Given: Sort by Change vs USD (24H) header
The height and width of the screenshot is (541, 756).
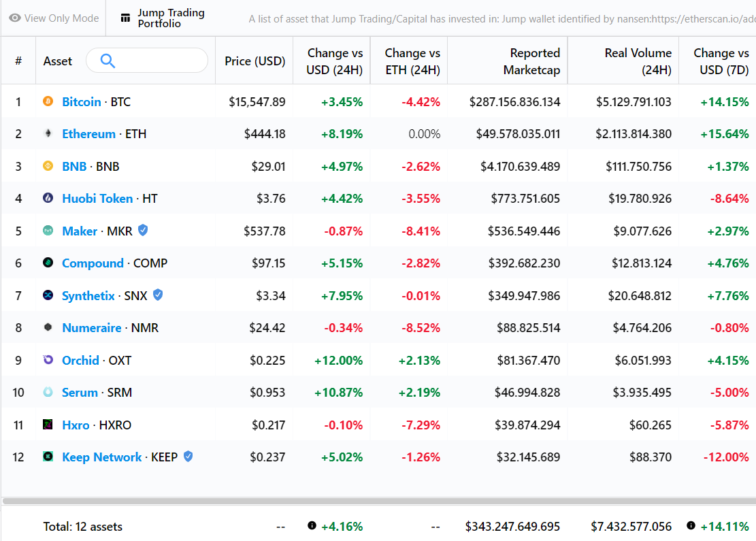Looking at the screenshot, I should [x=335, y=61].
